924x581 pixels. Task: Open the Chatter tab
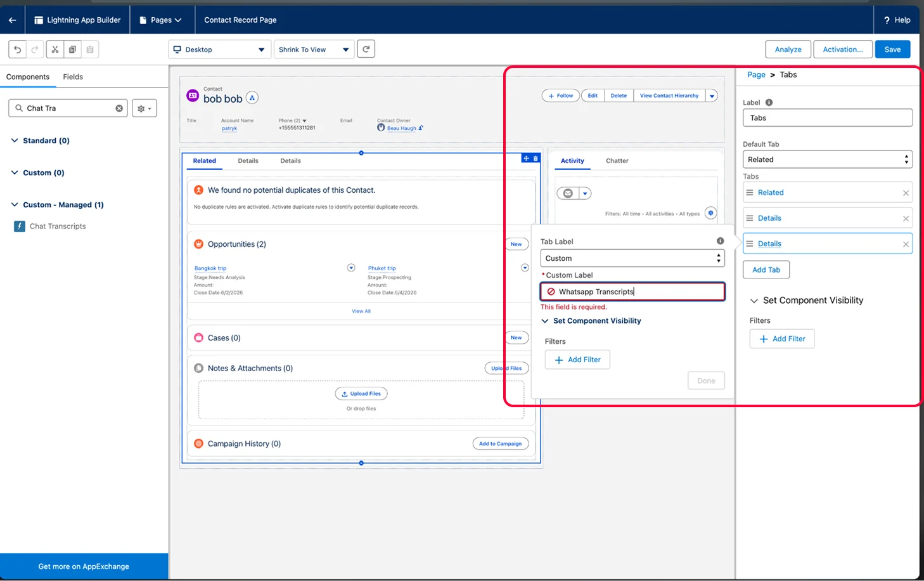[x=617, y=160]
